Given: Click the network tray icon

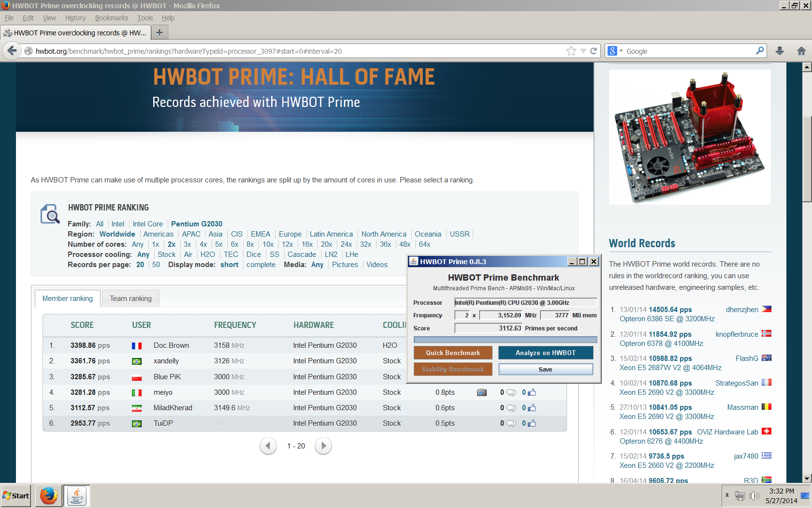Looking at the screenshot, I should coord(739,496).
